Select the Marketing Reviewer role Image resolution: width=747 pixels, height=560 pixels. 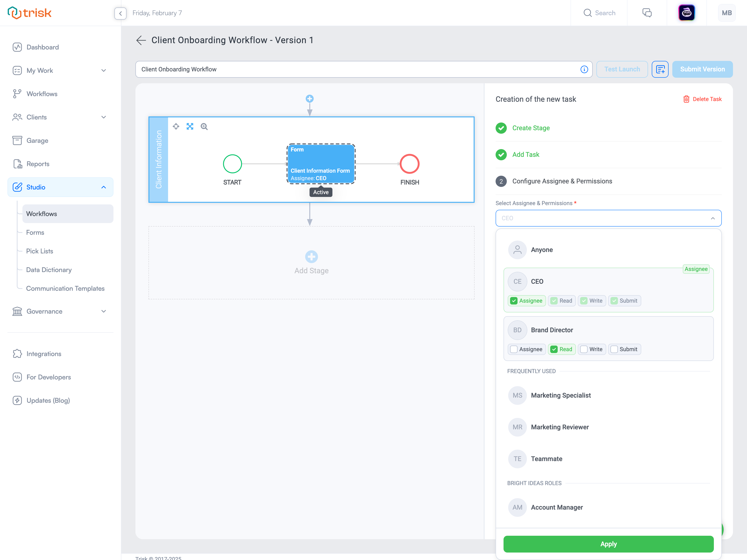click(608, 427)
